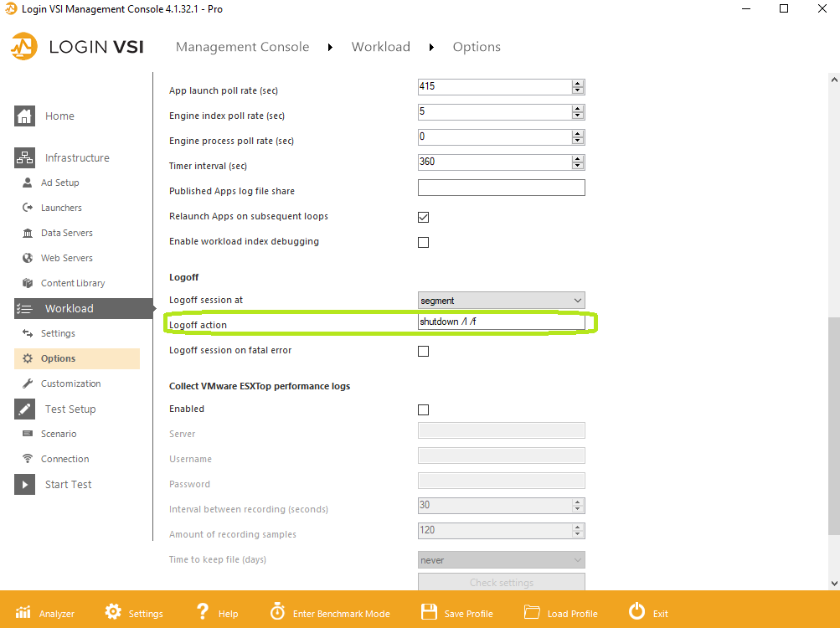Click the Scenario icon
The image size is (840, 628).
(28, 434)
